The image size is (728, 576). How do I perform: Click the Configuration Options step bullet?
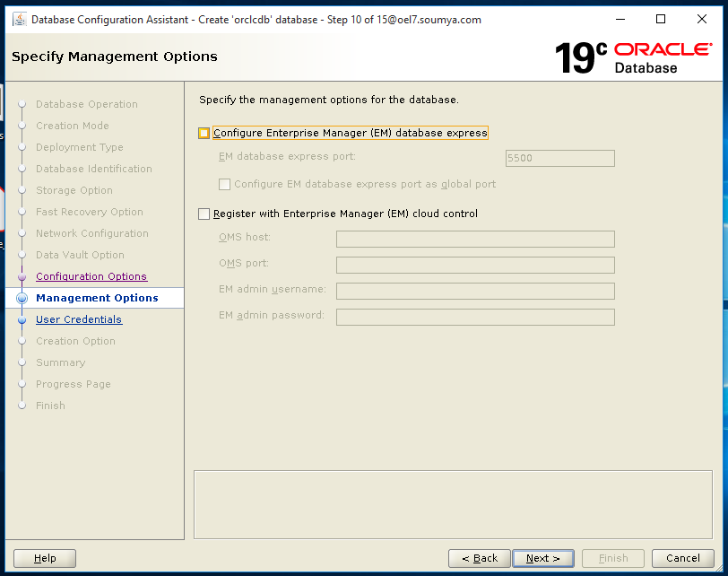22,277
